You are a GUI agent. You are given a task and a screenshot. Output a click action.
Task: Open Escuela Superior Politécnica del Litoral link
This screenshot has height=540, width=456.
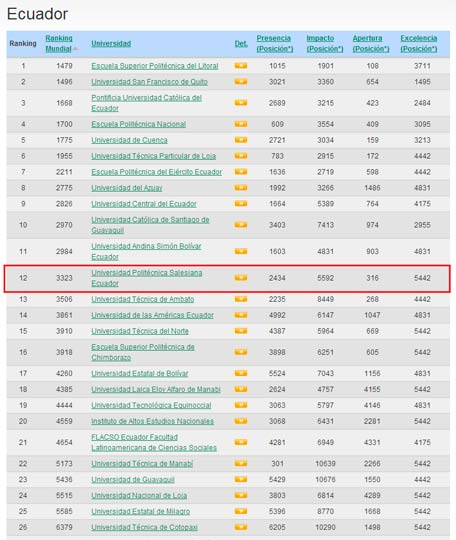pos(155,66)
